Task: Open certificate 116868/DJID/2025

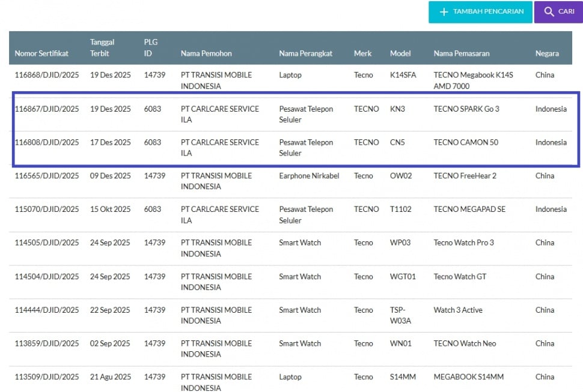Action: [x=47, y=75]
